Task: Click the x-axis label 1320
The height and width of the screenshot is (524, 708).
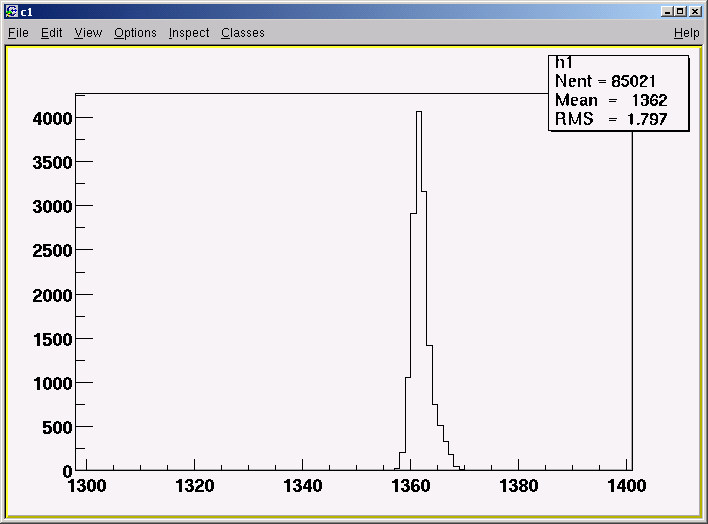Action: click(195, 486)
